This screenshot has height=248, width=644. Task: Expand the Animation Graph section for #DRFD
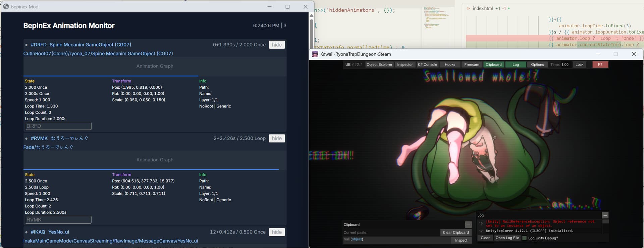point(155,66)
